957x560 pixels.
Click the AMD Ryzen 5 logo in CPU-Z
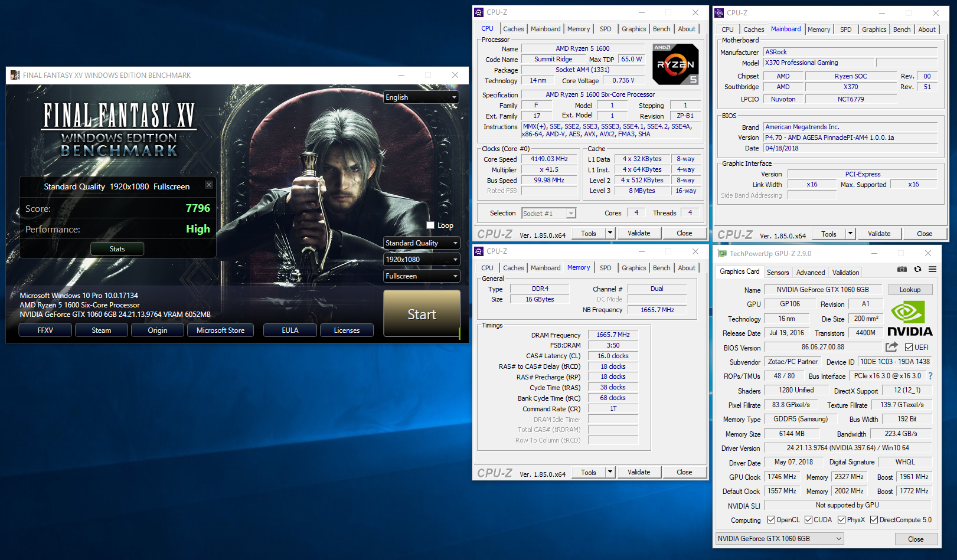(675, 64)
